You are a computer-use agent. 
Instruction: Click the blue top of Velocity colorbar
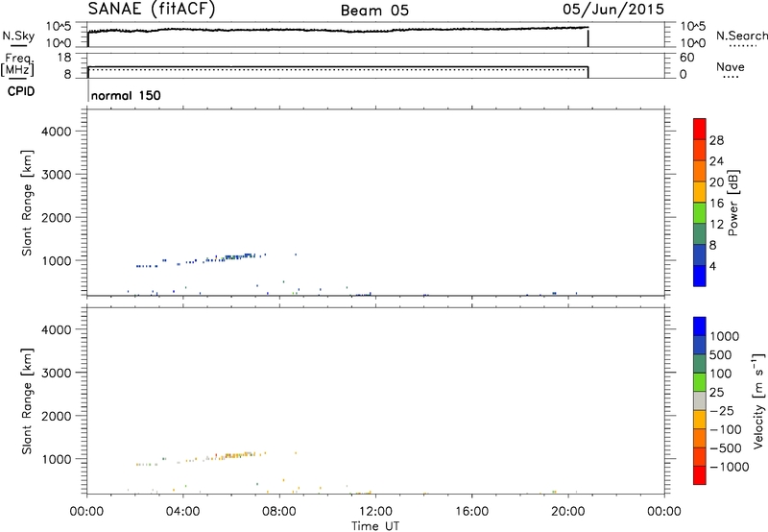tap(700, 326)
